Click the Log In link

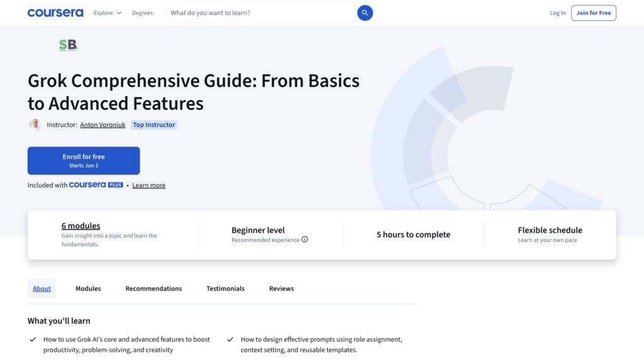pos(557,13)
